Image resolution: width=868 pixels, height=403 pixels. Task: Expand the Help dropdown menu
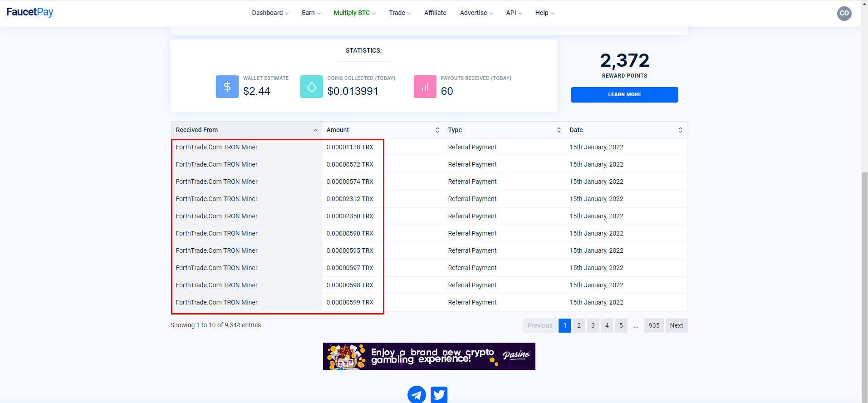[x=545, y=13]
